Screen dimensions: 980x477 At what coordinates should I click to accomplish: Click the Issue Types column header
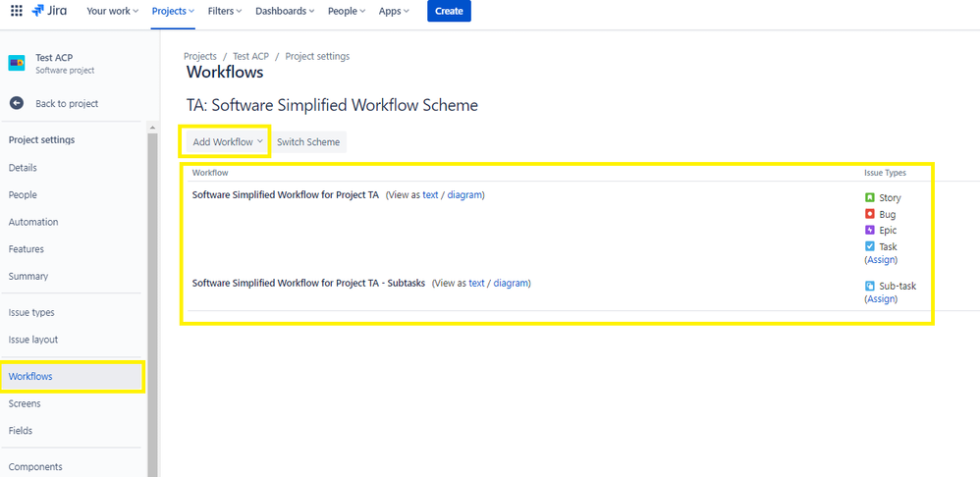(885, 173)
